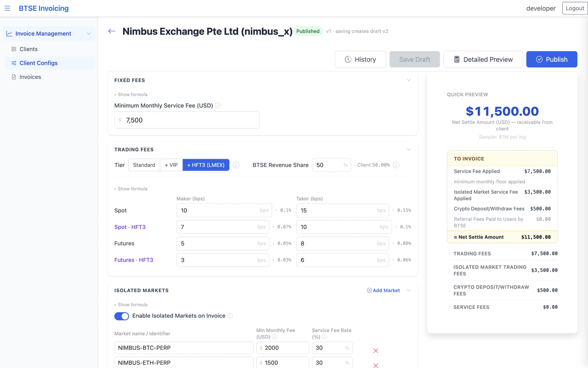Edit Futures · HFT3 taker bps field
The image size is (588, 368).
[343, 260]
